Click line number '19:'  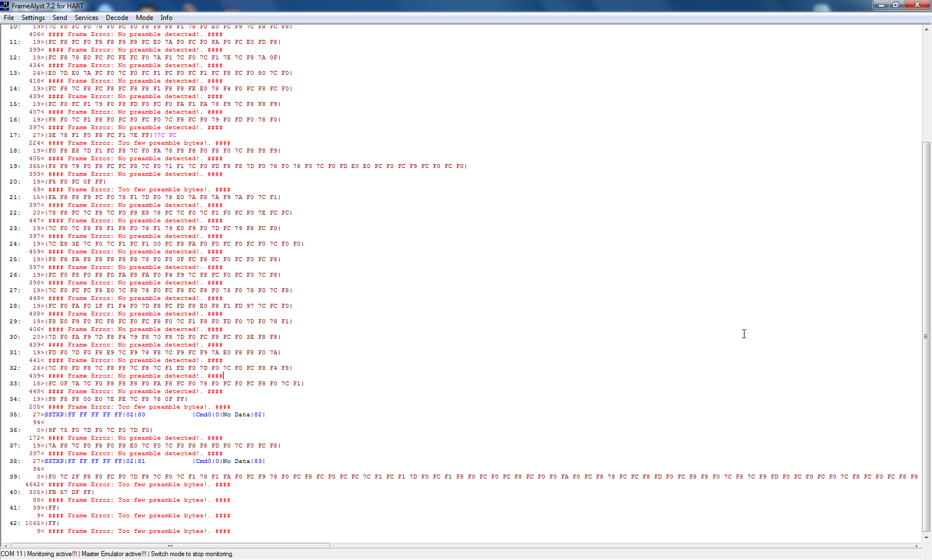pyautogui.click(x=14, y=166)
